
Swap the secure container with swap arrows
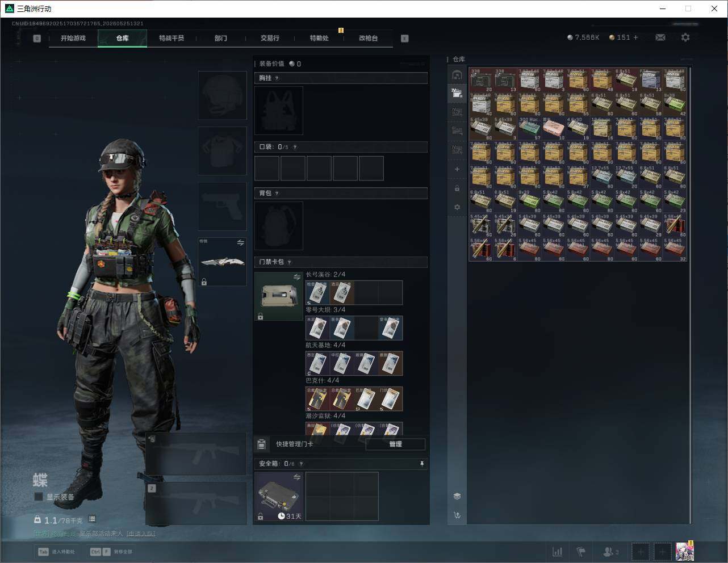pos(297,477)
